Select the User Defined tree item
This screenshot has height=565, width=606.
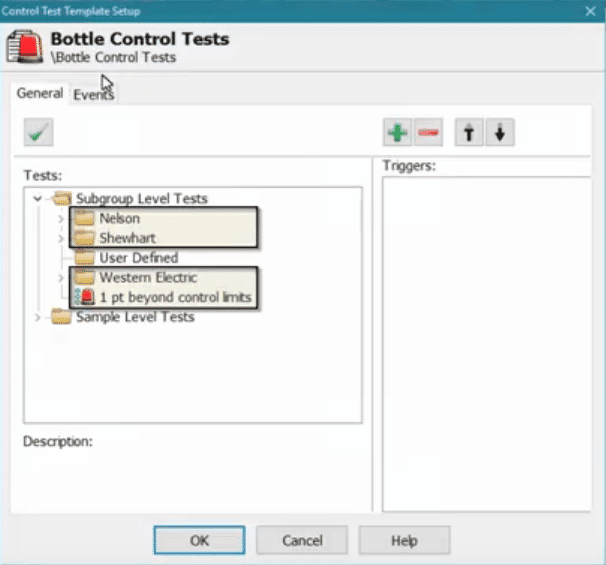click(x=138, y=258)
